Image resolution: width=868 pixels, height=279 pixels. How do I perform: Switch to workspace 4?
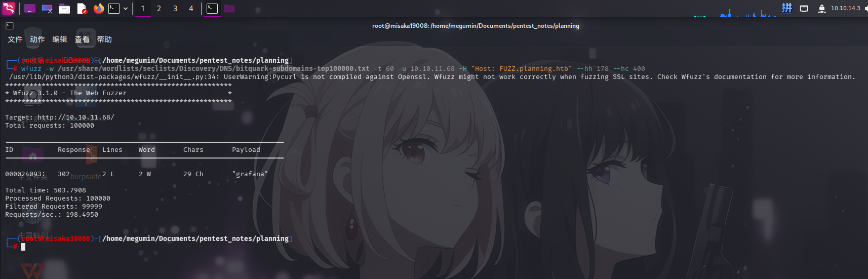191,9
